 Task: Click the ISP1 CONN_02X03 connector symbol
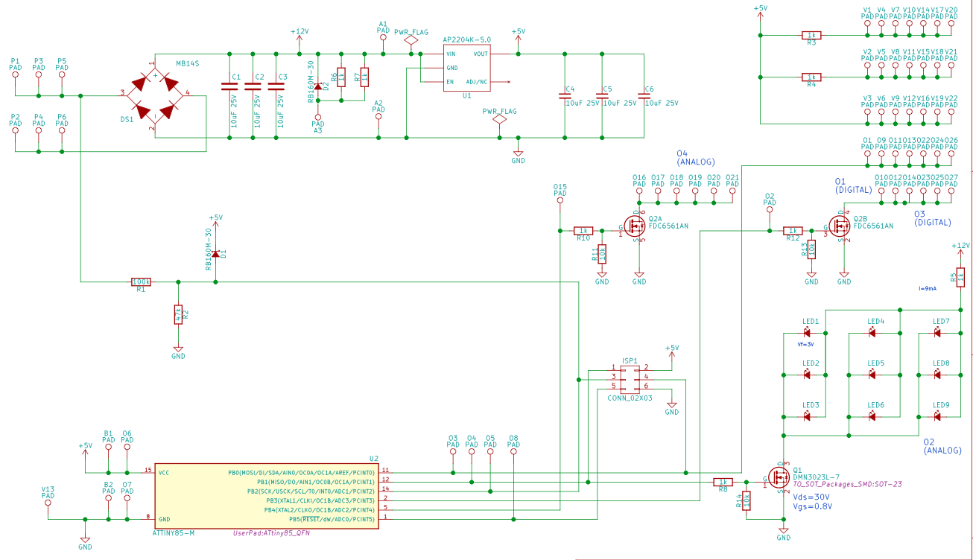[x=630, y=378]
